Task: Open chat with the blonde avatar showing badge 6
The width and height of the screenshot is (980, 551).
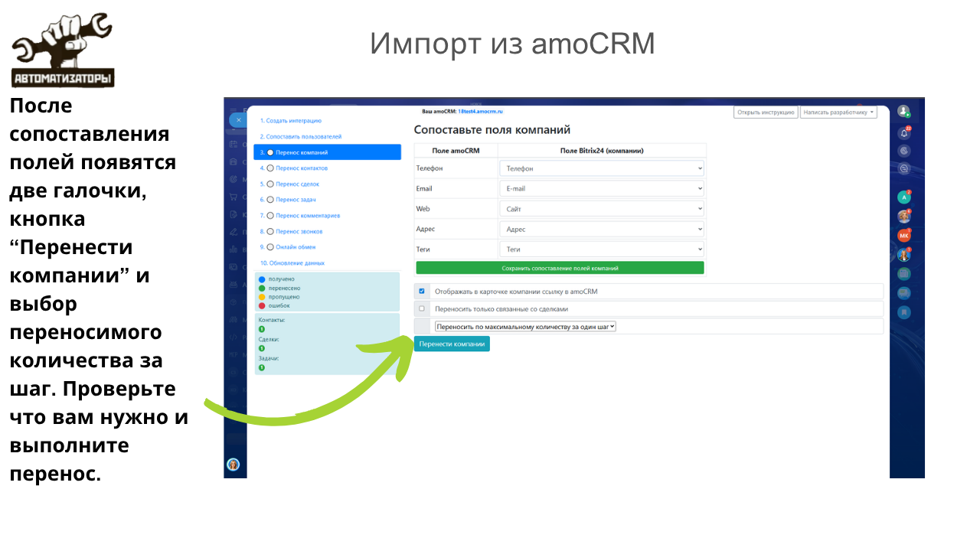Action: click(x=904, y=217)
